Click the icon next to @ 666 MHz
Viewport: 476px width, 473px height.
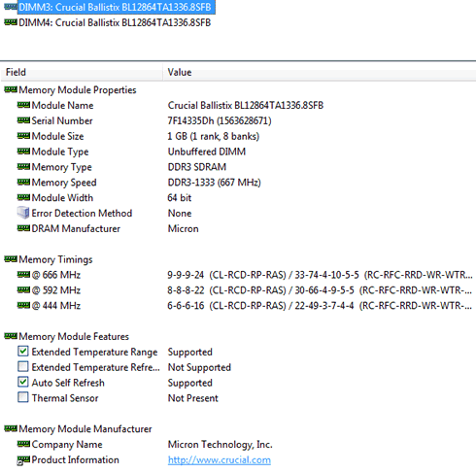coord(23,275)
